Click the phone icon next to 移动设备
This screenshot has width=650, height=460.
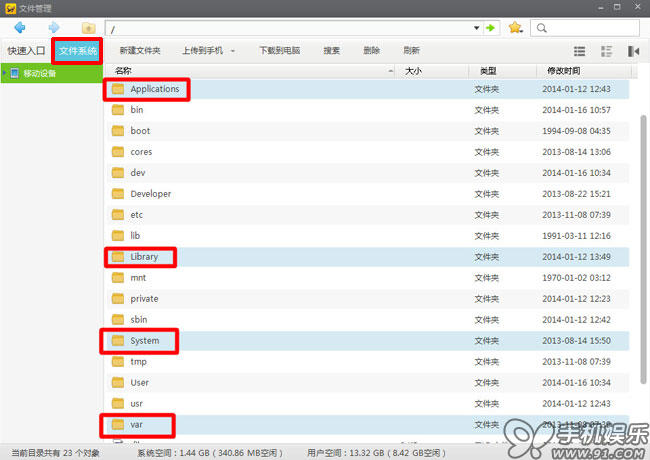15,73
